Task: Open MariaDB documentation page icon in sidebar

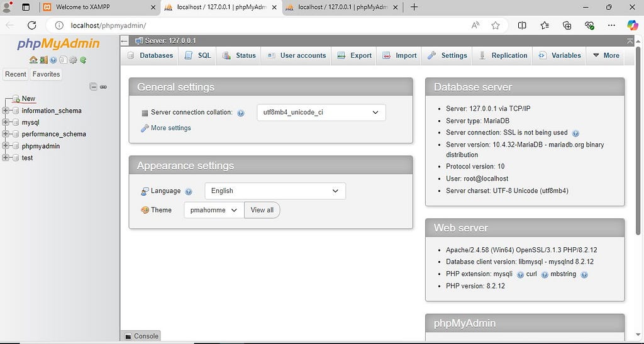Action: [63, 60]
